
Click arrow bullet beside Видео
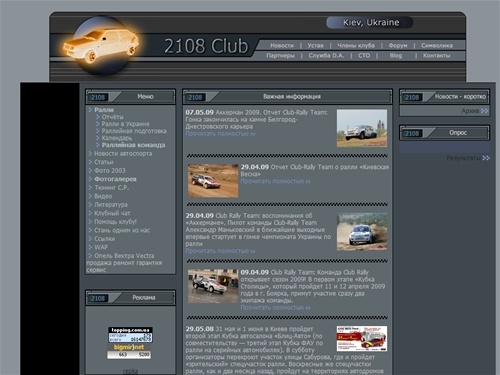[90, 196]
